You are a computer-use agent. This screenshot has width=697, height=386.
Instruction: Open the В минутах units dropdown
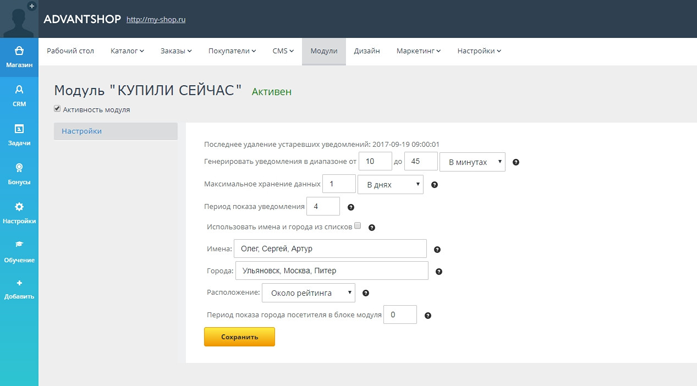(473, 162)
